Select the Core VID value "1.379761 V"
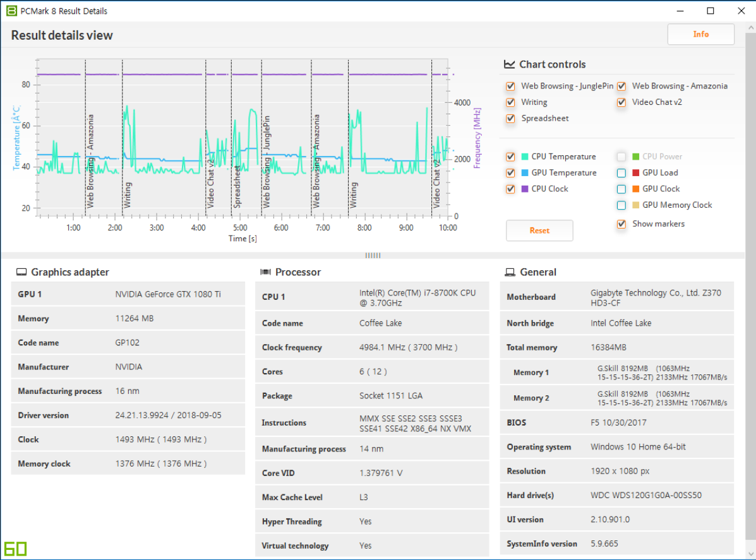Viewport: 756px width, 560px height. 381,474
